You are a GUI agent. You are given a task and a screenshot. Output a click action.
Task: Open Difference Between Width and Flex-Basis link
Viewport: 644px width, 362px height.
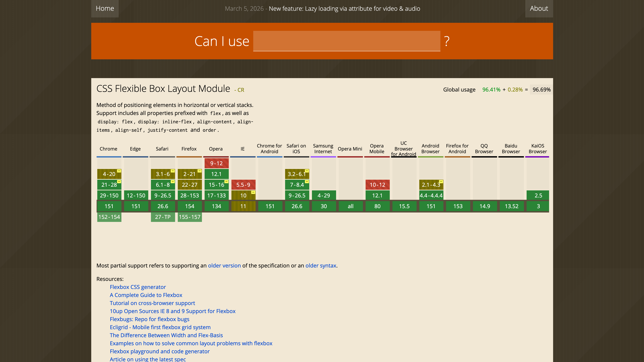166,335
